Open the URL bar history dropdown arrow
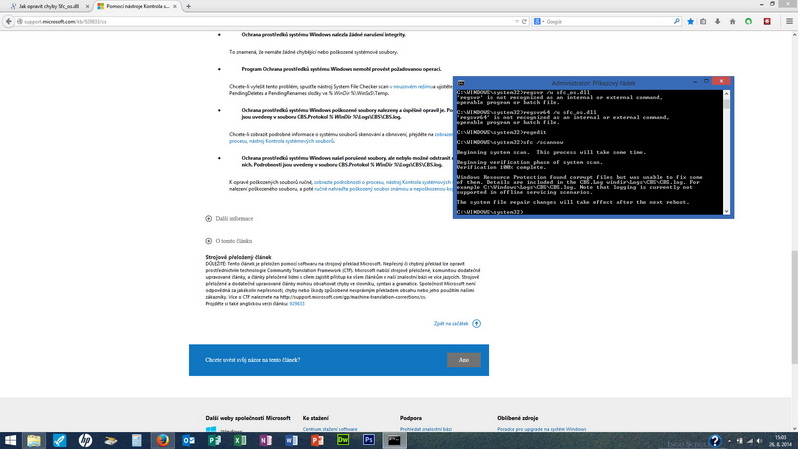The image size is (798, 449). pyautogui.click(x=517, y=21)
